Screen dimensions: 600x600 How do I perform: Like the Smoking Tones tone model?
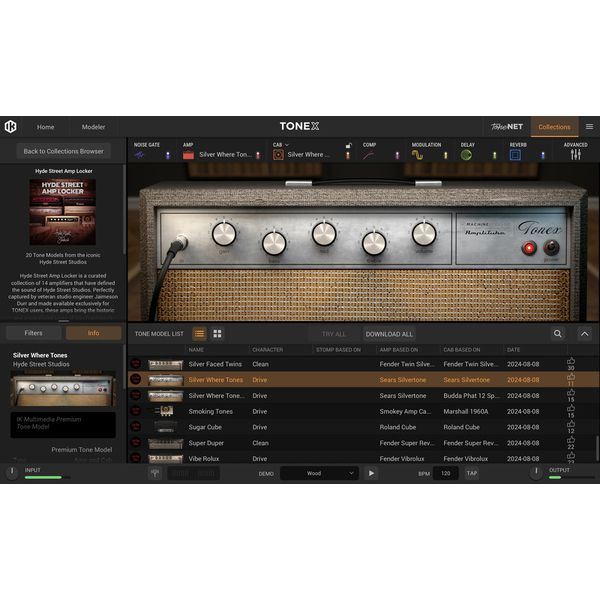point(571,409)
